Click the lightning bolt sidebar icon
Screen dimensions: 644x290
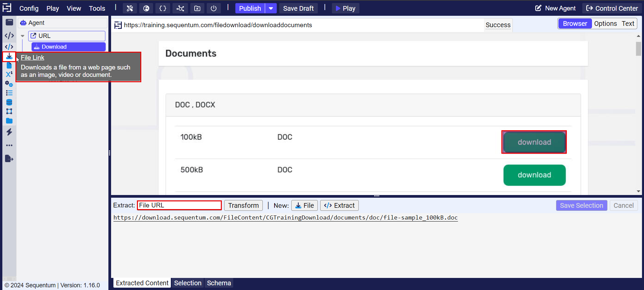point(9,132)
